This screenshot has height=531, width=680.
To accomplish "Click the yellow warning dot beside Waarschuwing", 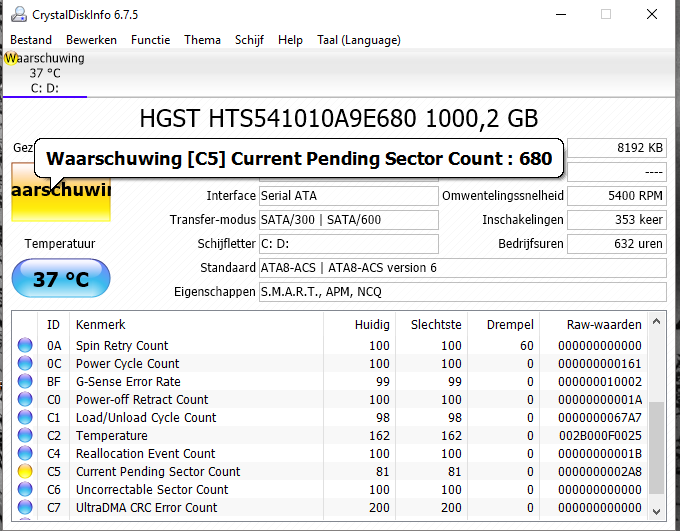I will click(11, 58).
